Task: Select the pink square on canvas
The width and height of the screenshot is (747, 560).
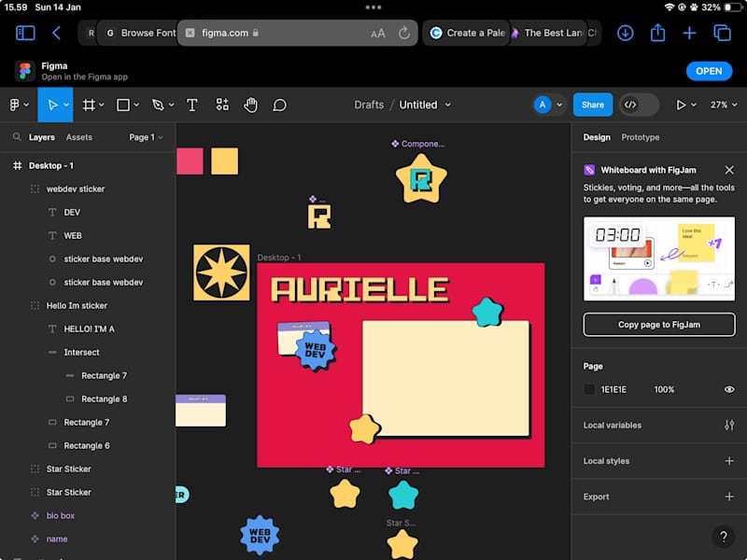Action: click(190, 161)
